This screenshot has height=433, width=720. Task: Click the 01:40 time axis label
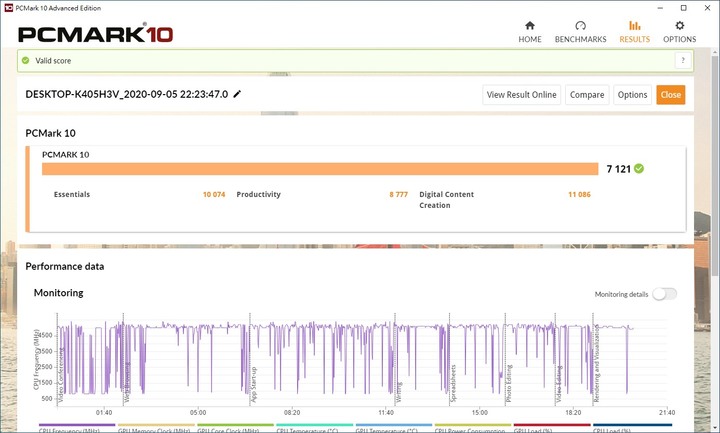[104, 412]
